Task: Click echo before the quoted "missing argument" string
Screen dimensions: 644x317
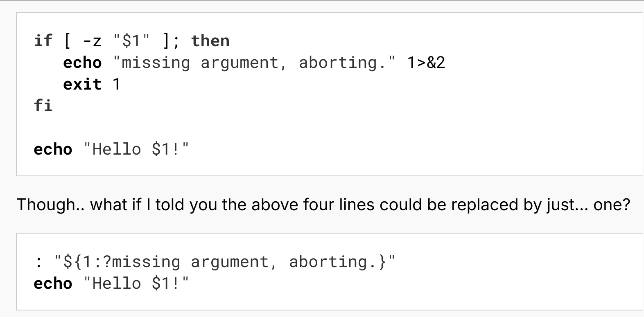Action: click(82, 63)
